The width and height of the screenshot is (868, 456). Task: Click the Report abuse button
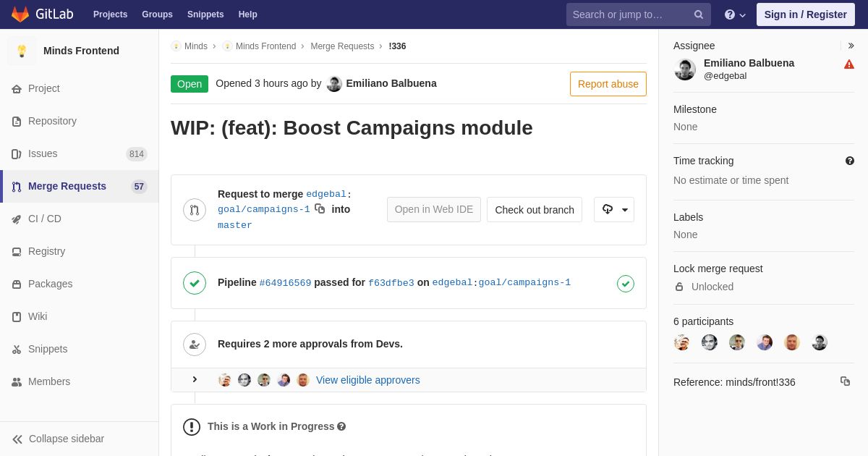pyautogui.click(x=608, y=84)
